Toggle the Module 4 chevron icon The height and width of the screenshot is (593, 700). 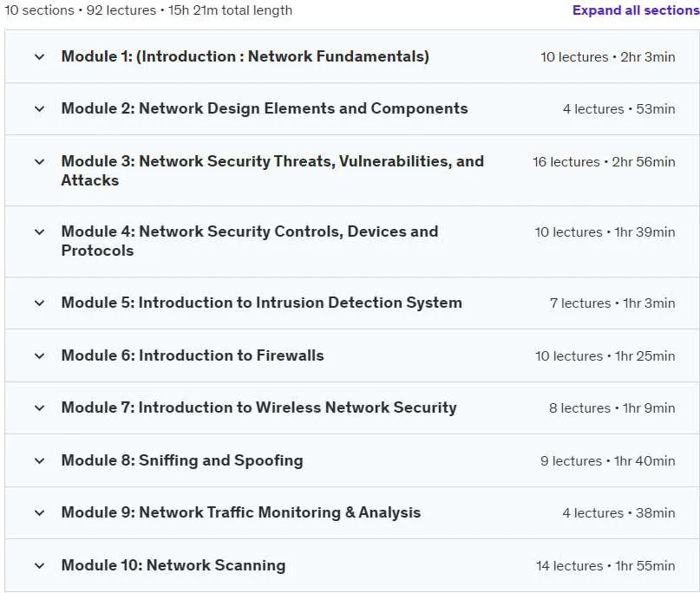39,232
